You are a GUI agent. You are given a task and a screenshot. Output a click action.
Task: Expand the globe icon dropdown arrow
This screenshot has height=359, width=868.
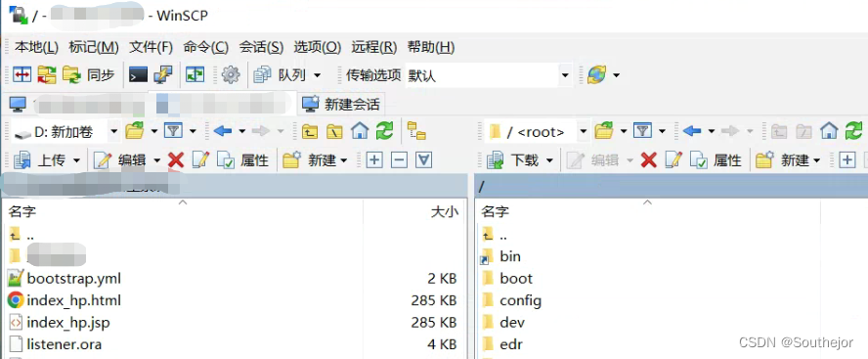click(616, 75)
